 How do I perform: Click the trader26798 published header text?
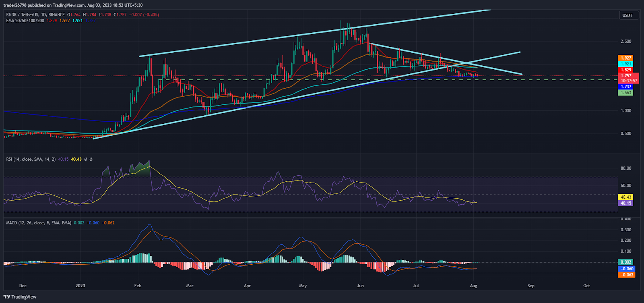tap(73, 5)
